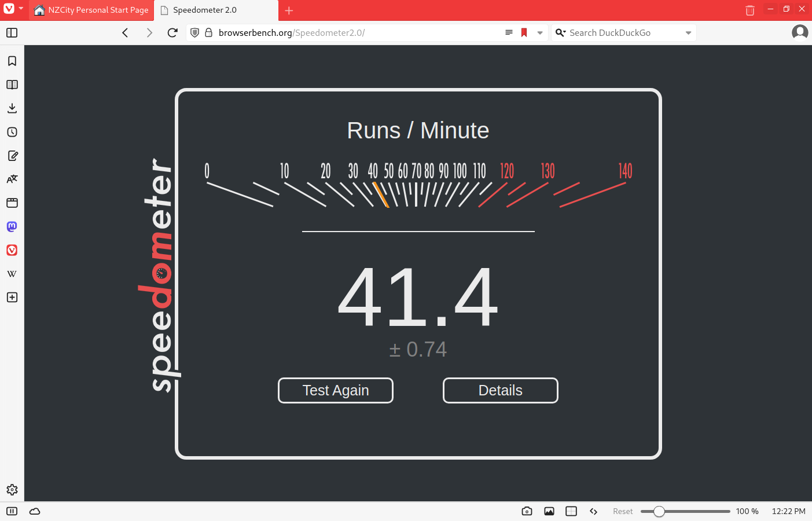Click the Runs / Minute heading

coord(418,130)
